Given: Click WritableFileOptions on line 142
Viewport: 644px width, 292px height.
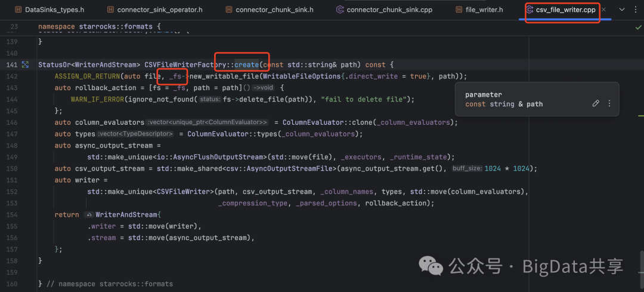Looking at the screenshot, I should [x=302, y=76].
